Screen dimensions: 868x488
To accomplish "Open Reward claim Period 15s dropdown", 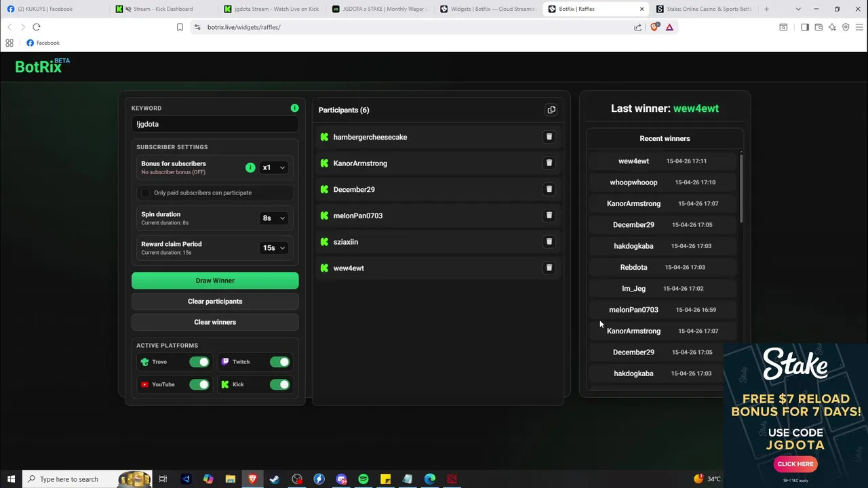I will click(x=274, y=248).
